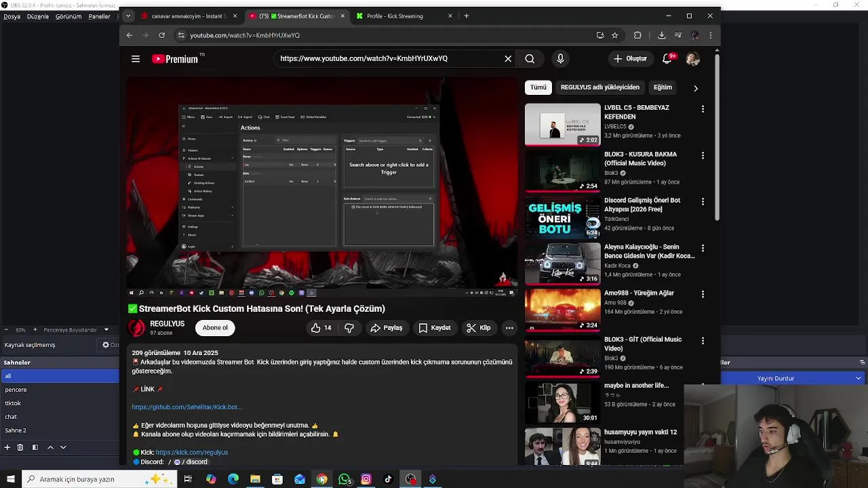Open more options for BLOK3 GİT video
Image resolution: width=868 pixels, height=488 pixels.
703,341
